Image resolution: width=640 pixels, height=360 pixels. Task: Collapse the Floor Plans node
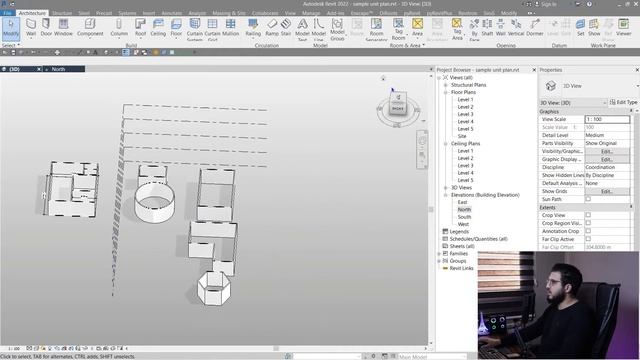(446, 92)
